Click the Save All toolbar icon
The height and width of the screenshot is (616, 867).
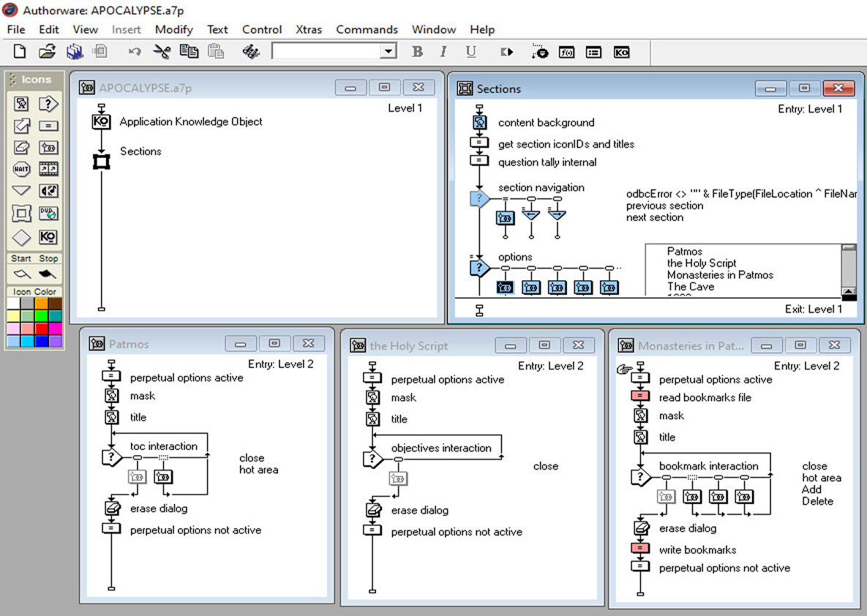[75, 52]
